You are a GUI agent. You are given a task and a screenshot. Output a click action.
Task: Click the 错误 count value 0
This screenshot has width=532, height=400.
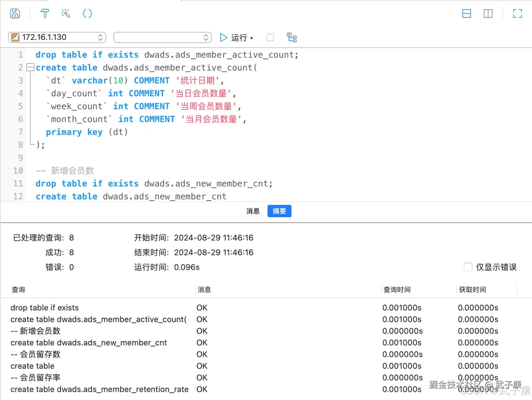(72, 267)
